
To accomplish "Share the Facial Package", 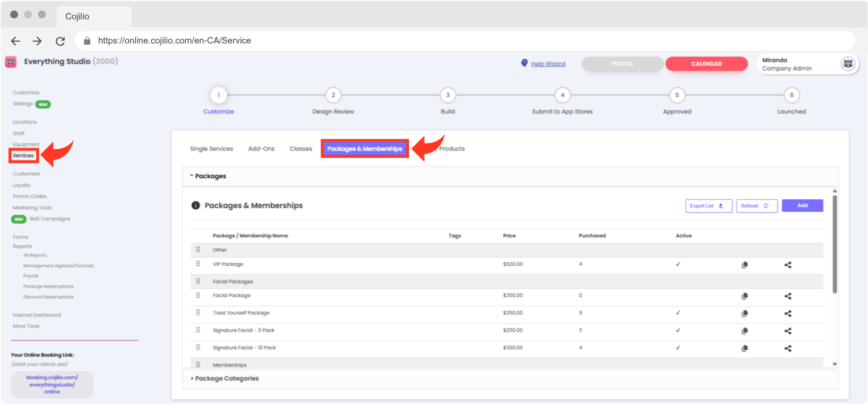I will [x=788, y=296].
